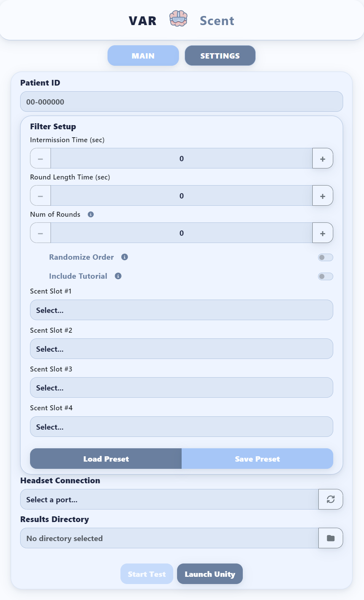Click the Randomize Order info icon
The height and width of the screenshot is (600, 364).
(x=125, y=257)
